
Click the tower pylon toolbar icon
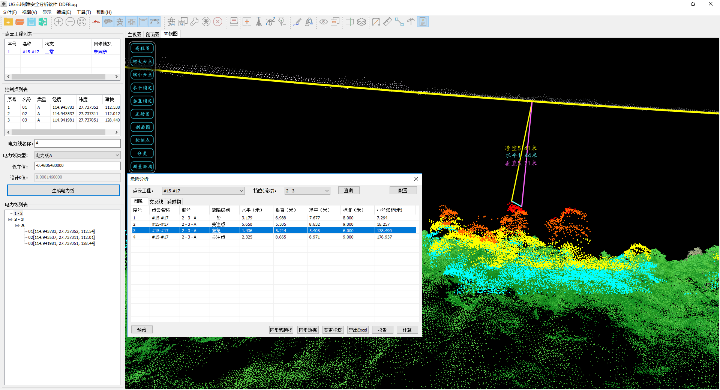[259, 22]
